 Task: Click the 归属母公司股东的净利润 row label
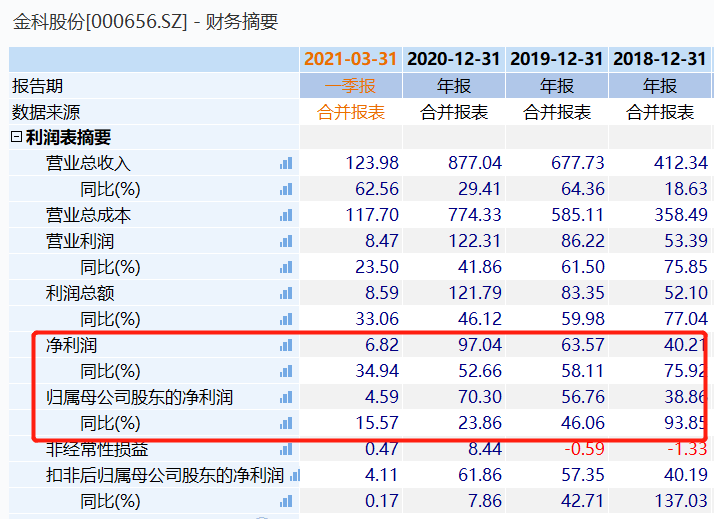click(x=139, y=397)
